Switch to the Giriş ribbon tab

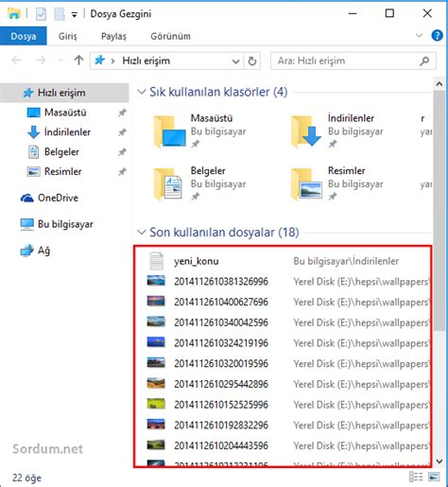coord(67,36)
